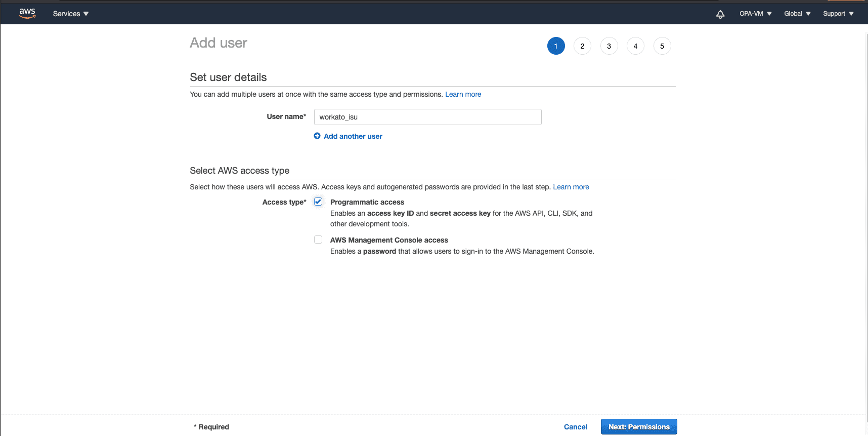Jump to wizard step 3 circle
This screenshot has height=436, width=868.
tap(609, 46)
